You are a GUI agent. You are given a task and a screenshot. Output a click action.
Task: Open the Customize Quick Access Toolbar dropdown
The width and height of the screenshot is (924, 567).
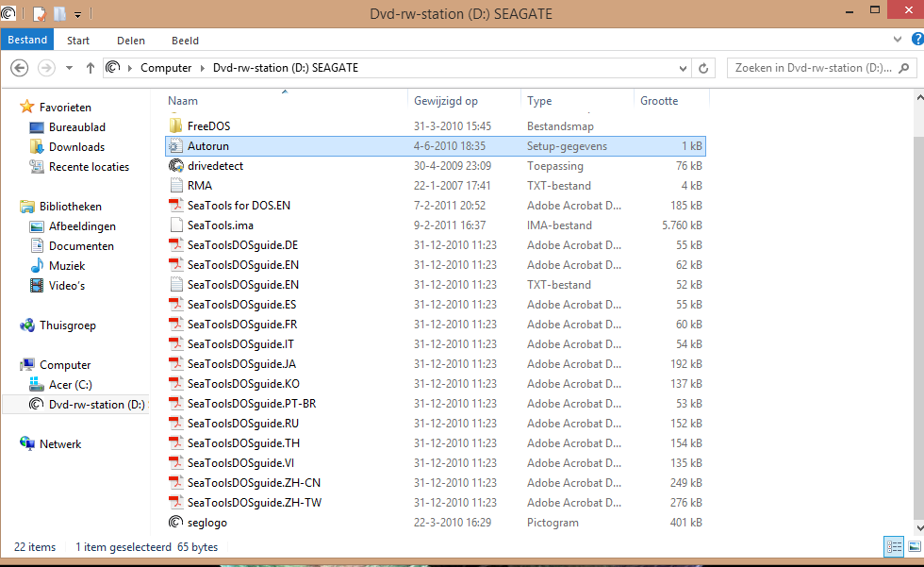pos(77,15)
